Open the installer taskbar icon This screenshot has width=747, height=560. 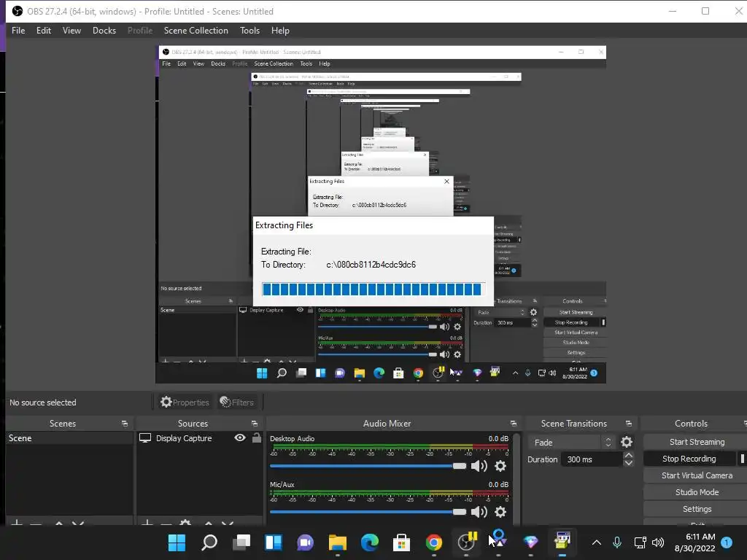point(562,542)
